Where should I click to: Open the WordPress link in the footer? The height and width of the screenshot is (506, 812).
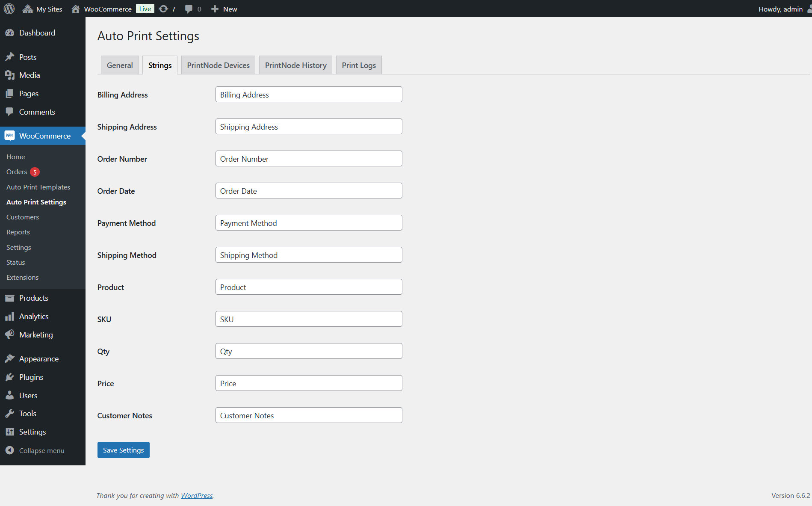[196, 495]
